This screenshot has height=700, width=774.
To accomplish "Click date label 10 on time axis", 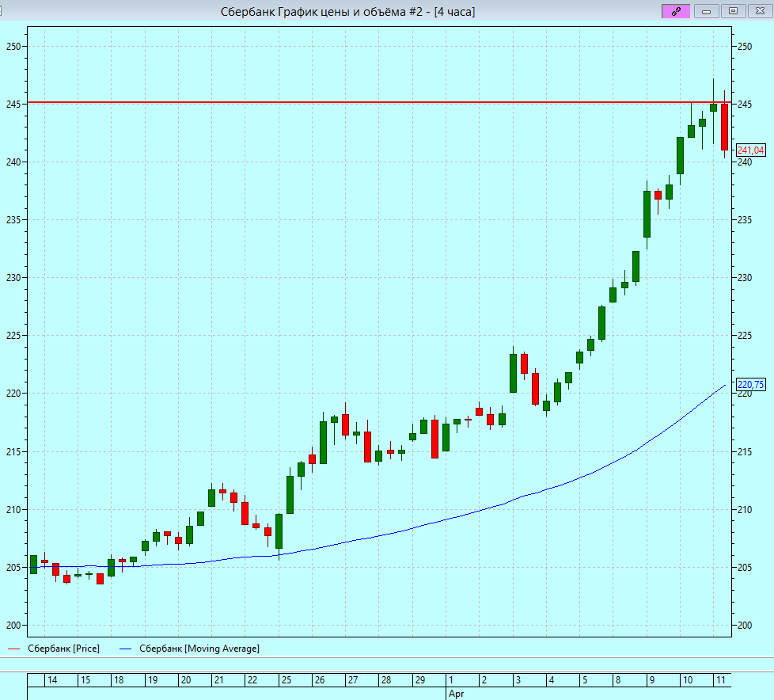I will (688, 680).
